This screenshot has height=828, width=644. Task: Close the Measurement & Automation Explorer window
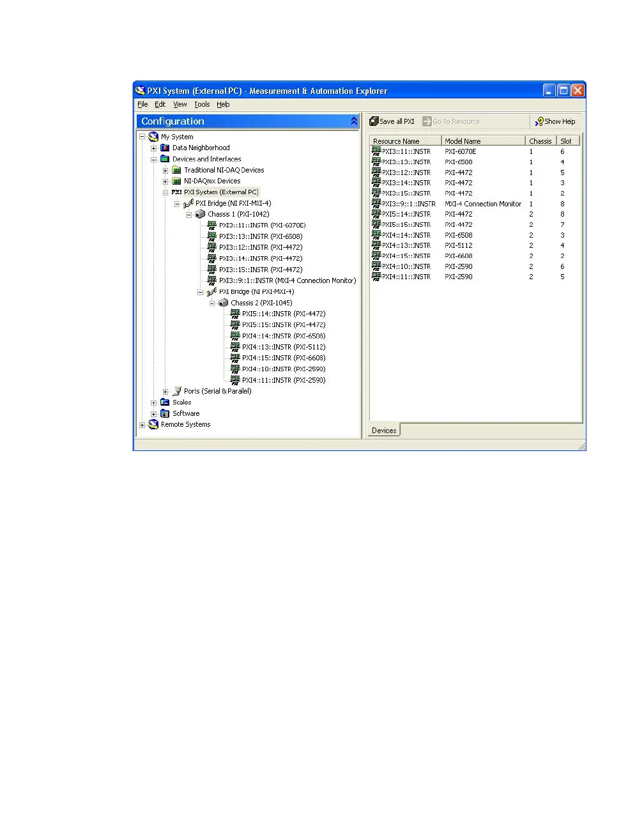tap(578, 91)
